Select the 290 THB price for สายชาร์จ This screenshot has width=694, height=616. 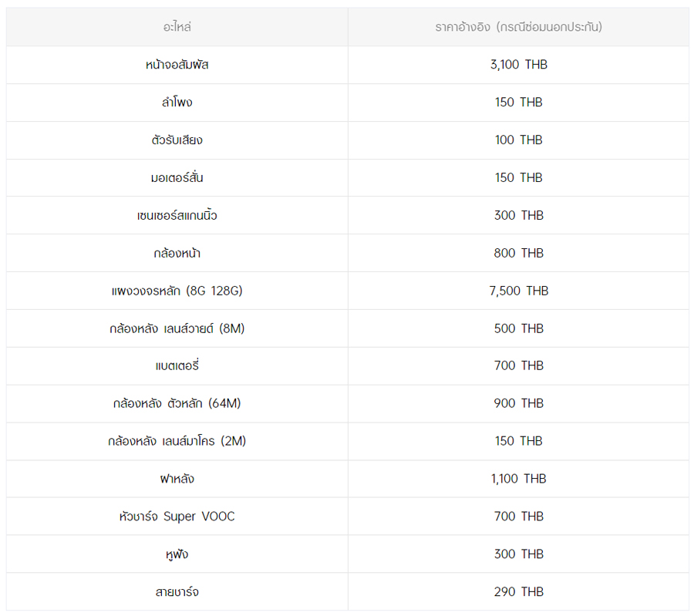pyautogui.click(x=518, y=592)
